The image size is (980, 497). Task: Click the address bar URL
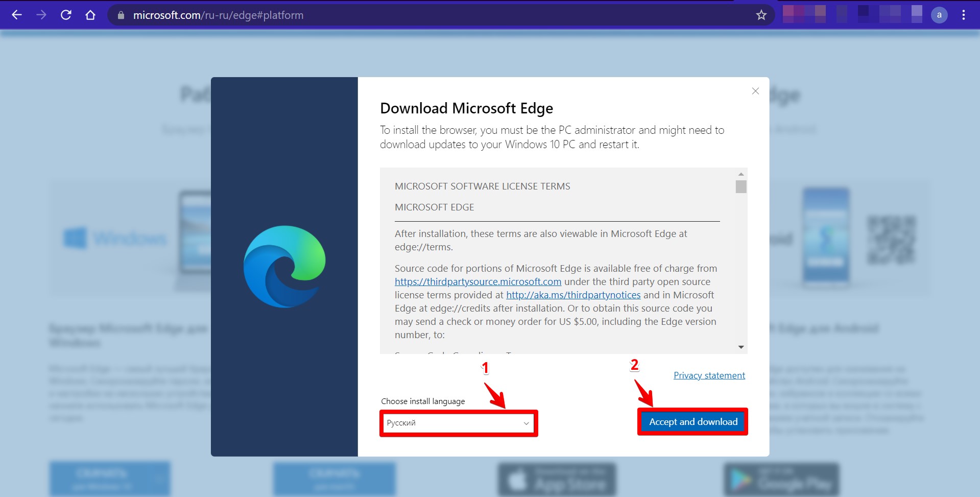tap(218, 15)
